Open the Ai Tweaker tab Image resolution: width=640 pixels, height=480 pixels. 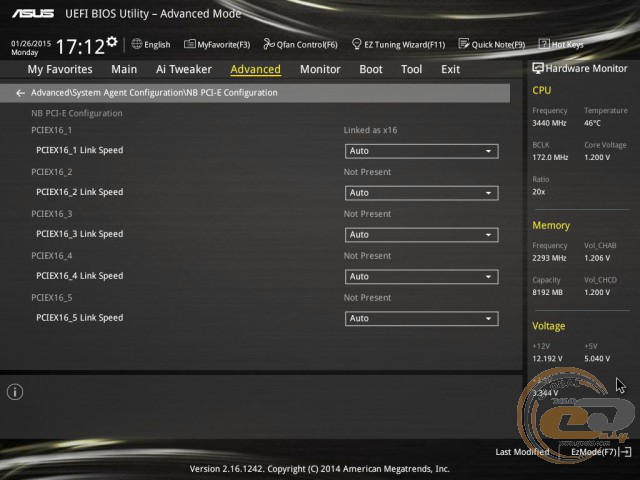[184, 69]
